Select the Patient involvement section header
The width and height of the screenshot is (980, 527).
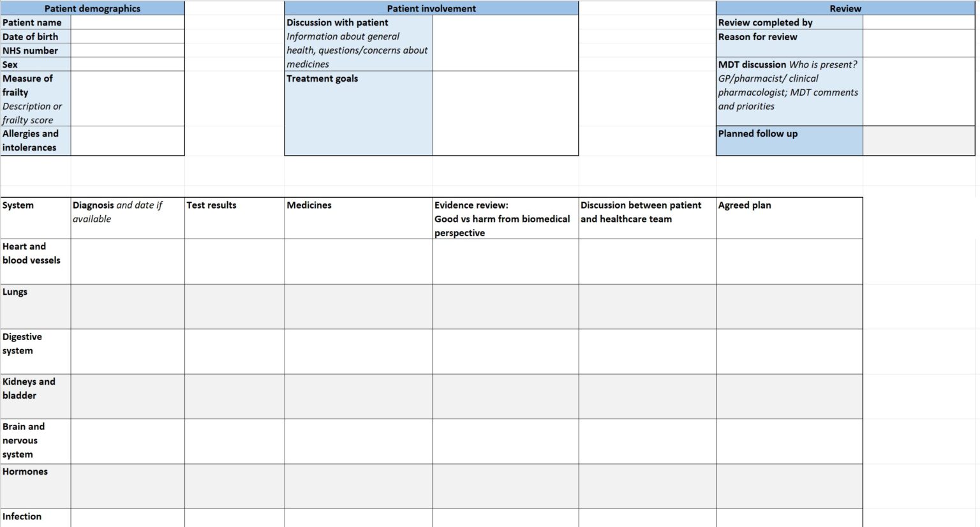click(431, 8)
